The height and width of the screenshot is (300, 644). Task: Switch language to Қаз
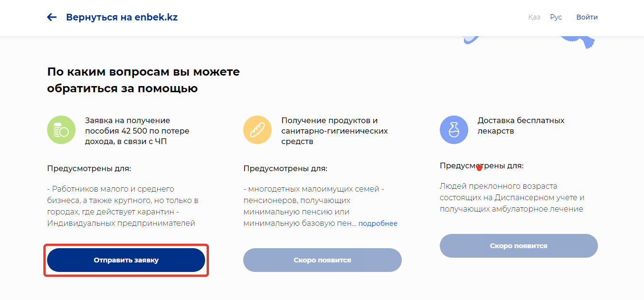[534, 17]
